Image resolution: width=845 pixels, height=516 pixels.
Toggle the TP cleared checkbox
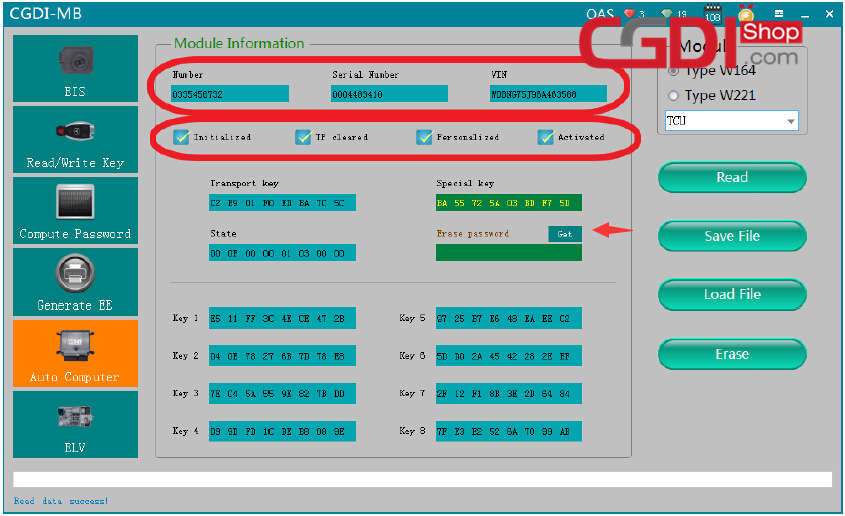tap(303, 137)
